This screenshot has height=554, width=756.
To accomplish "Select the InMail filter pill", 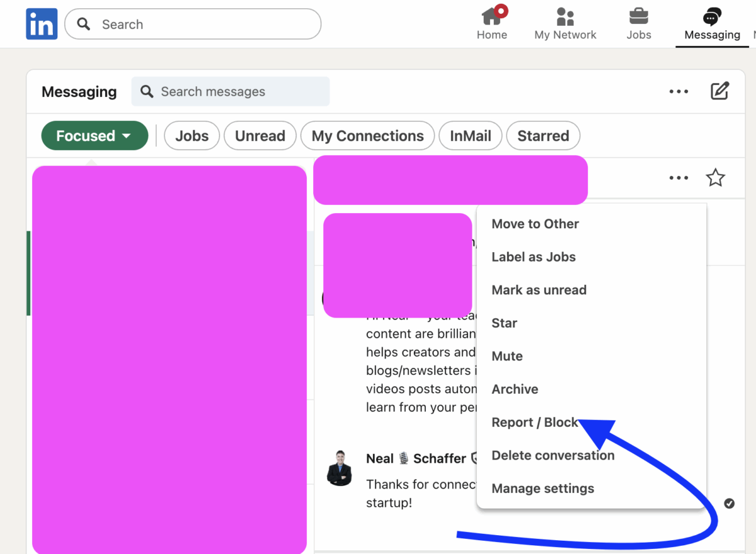I will click(470, 136).
